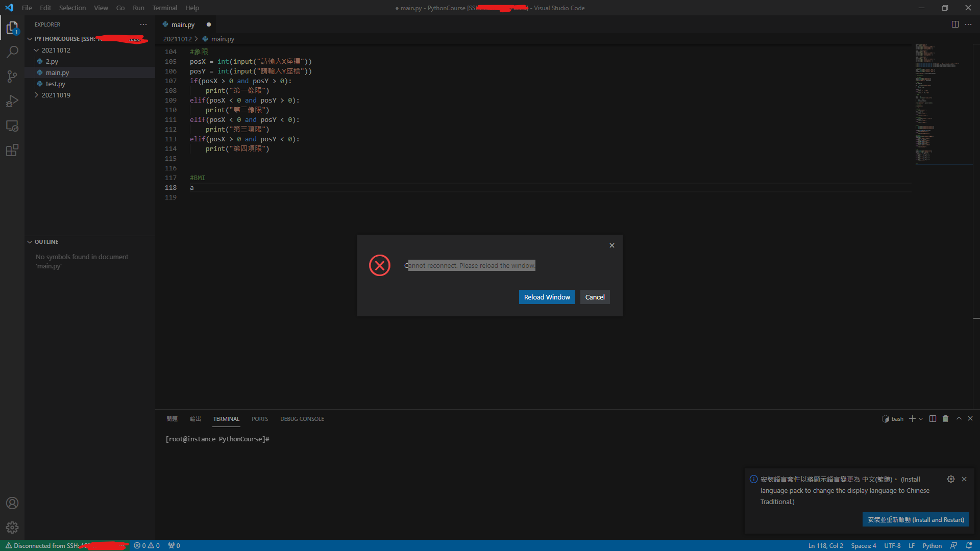Open the Search view

click(x=12, y=52)
